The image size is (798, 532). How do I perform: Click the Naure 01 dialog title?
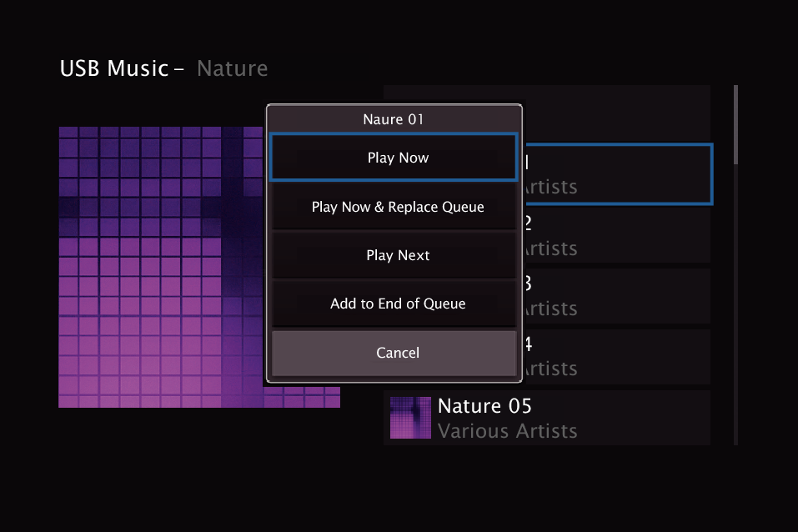click(393, 119)
